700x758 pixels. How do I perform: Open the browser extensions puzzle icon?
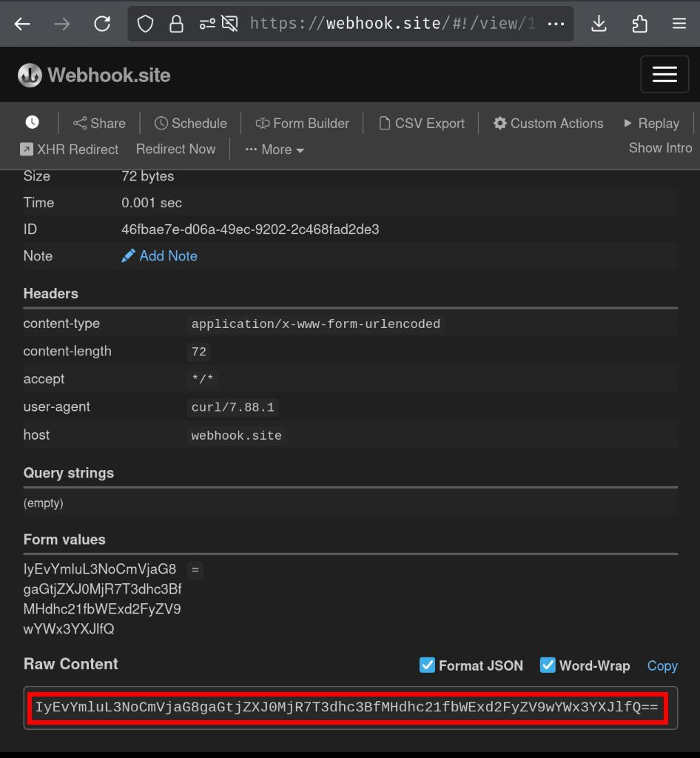pos(639,24)
